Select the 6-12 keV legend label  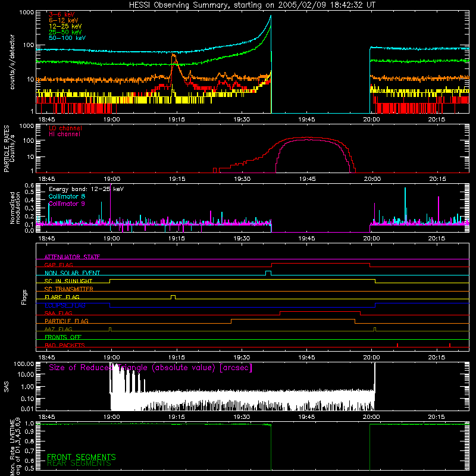pyautogui.click(x=64, y=20)
